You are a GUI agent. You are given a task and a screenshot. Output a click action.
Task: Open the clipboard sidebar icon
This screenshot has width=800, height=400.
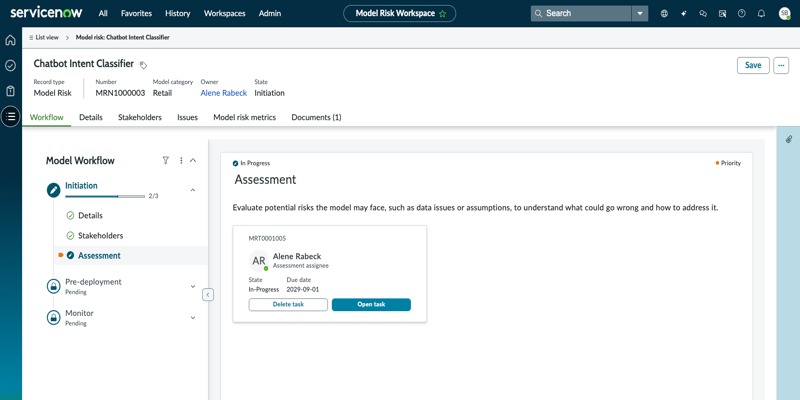coord(10,91)
